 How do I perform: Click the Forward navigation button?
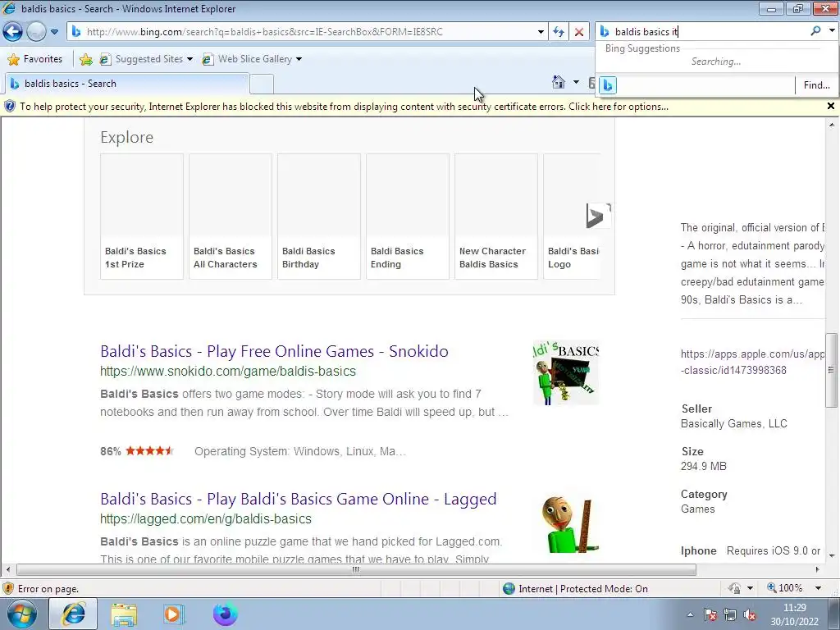[x=36, y=32]
